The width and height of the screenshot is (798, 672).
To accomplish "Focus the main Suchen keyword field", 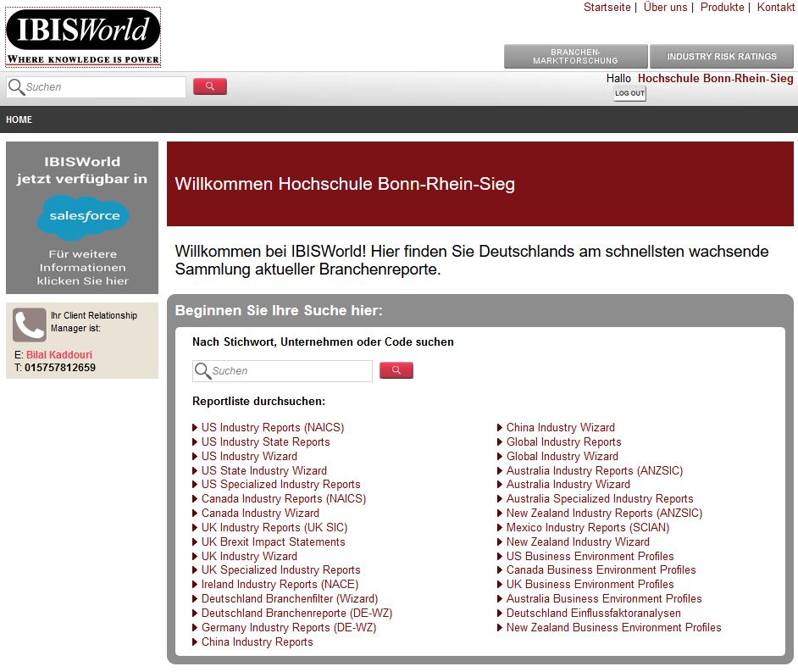I will pos(282,371).
